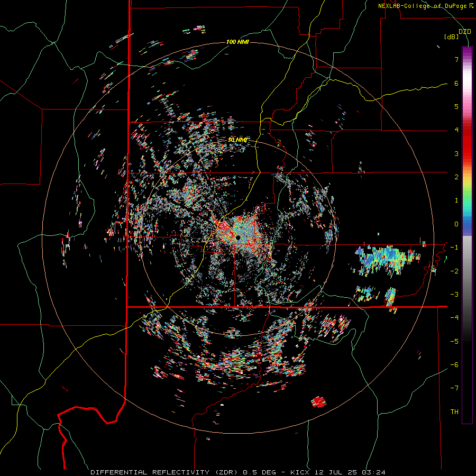The image size is (476, 476).
Task: Click the 6 dB scale tick label
Action: point(456,83)
